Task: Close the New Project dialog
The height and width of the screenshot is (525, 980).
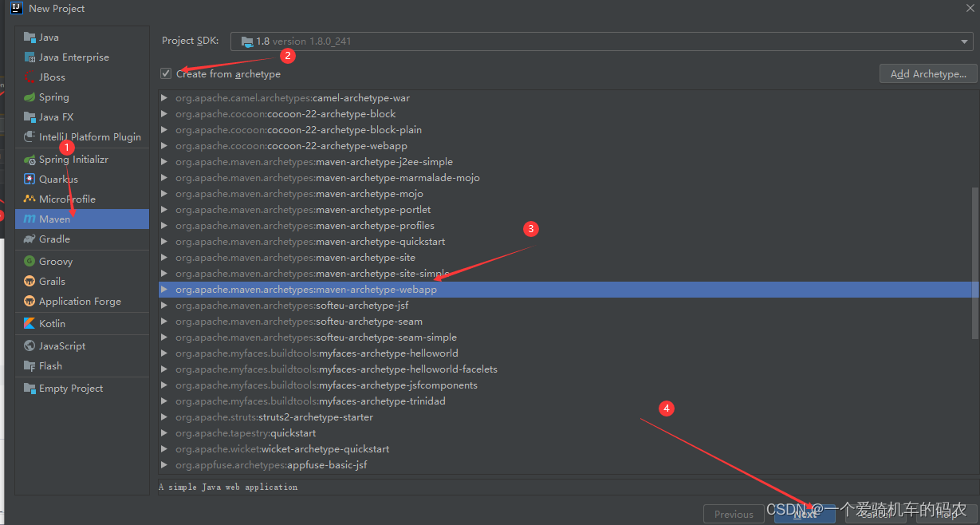Action: click(x=969, y=8)
